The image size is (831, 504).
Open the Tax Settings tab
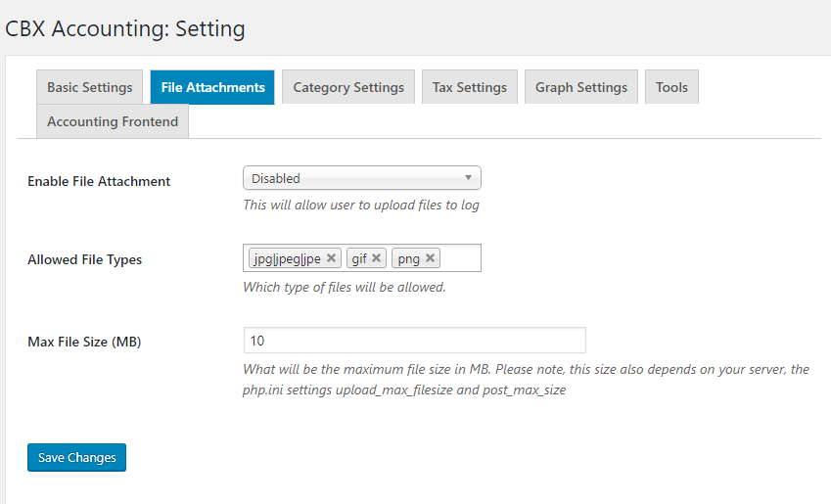tap(470, 87)
